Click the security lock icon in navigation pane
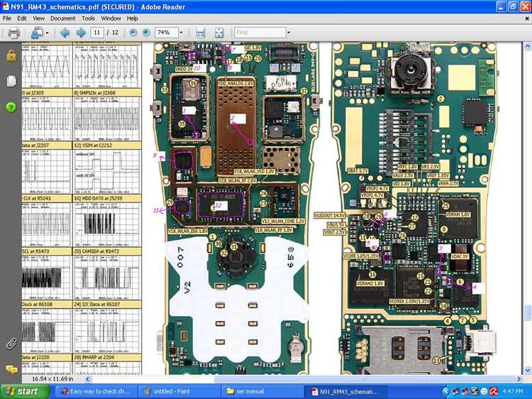The image size is (532, 399). click(x=11, y=55)
